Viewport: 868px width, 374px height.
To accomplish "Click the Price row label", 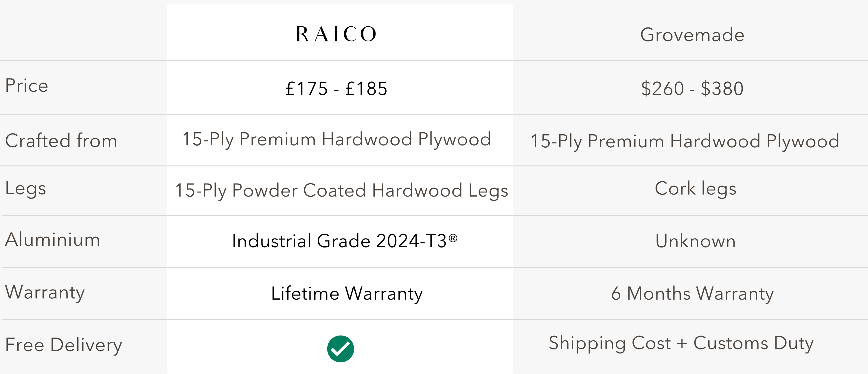I will 27,85.
